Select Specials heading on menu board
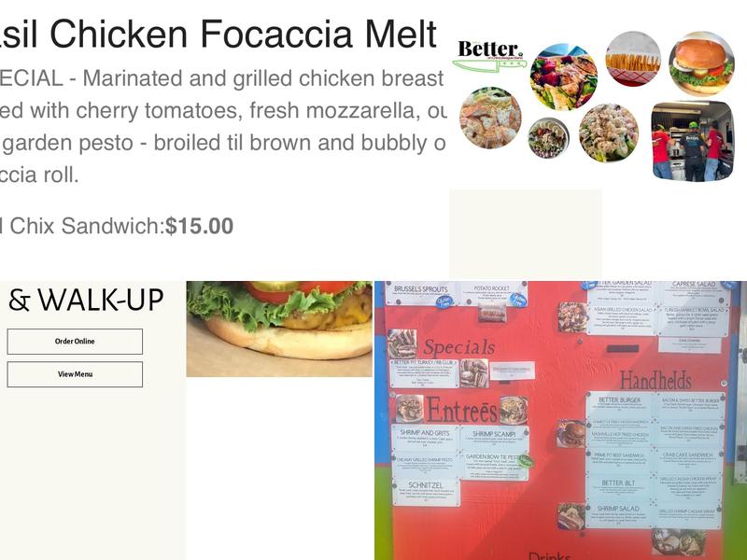The image size is (747, 560). [x=458, y=347]
